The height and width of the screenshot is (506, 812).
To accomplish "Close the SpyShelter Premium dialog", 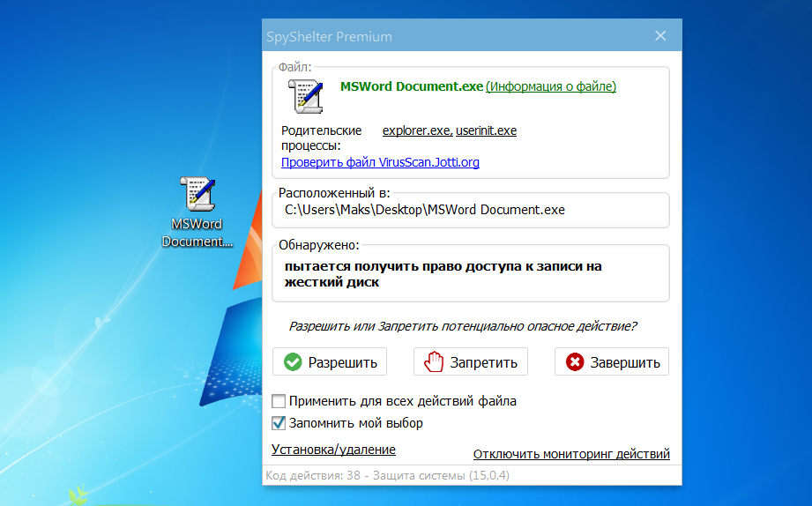I will coord(660,36).
